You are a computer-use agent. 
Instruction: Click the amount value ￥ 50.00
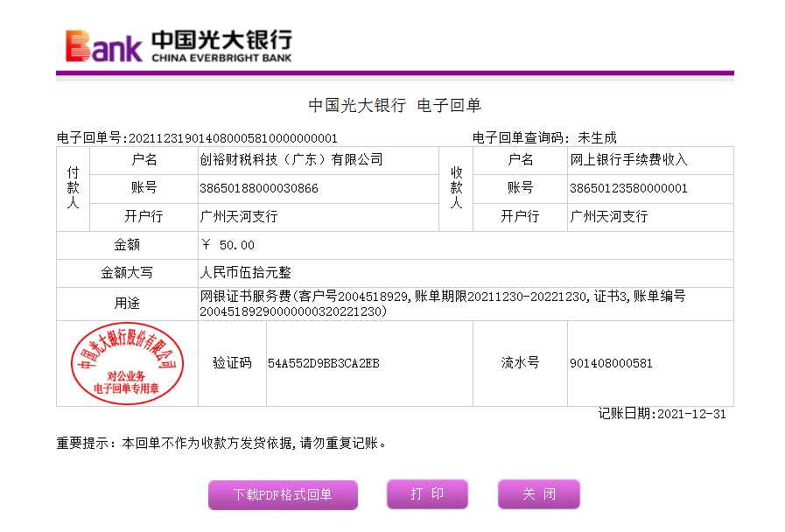pos(228,245)
